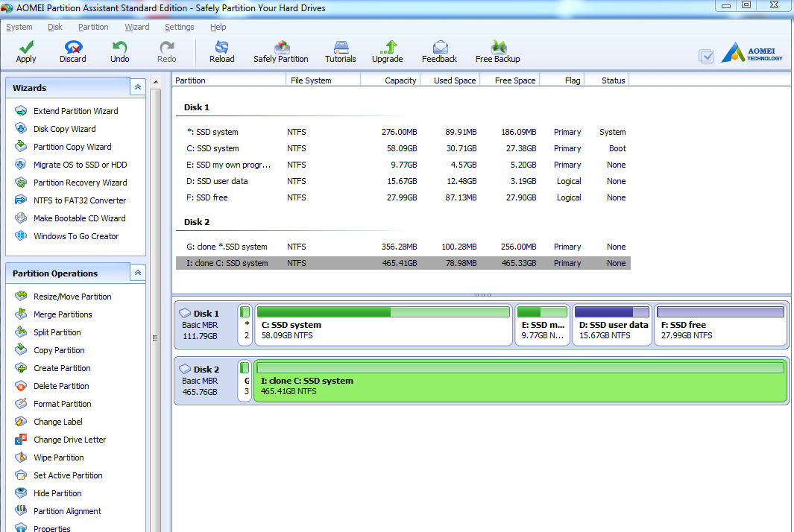This screenshot has height=532, width=794.
Task: Click the left sidebar scroll up arrow
Action: tap(156, 82)
